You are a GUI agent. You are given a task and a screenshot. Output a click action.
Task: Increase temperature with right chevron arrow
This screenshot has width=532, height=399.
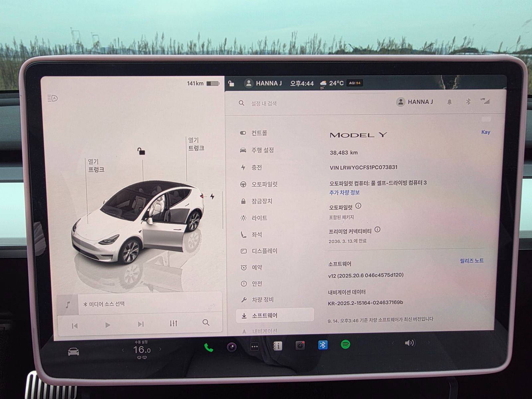pos(160,349)
